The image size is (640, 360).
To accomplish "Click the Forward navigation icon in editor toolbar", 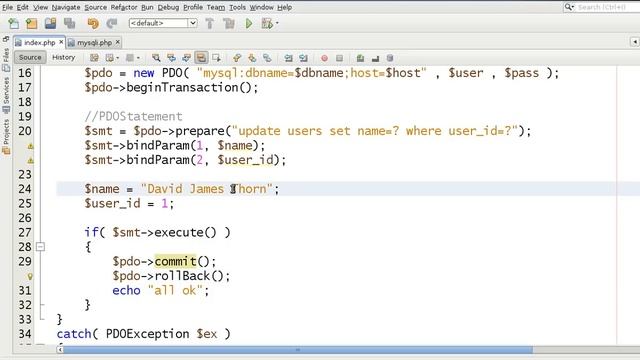I will tap(130, 58).
